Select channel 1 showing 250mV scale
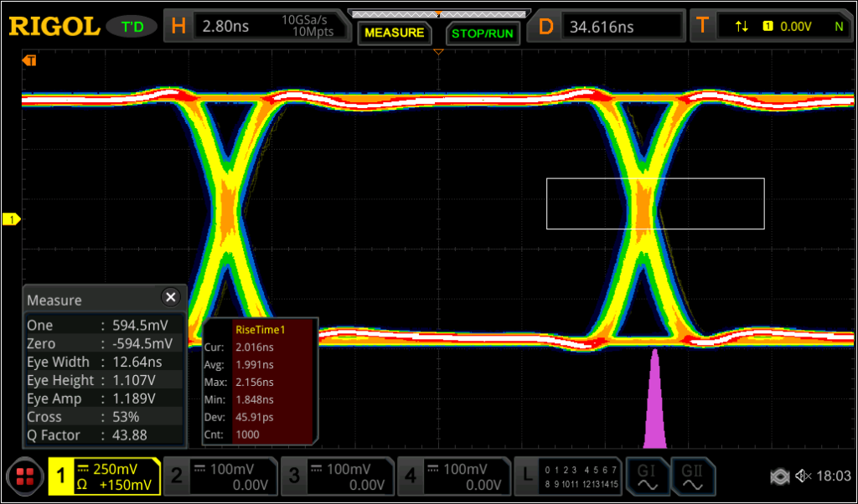The width and height of the screenshot is (858, 504). coord(105,476)
